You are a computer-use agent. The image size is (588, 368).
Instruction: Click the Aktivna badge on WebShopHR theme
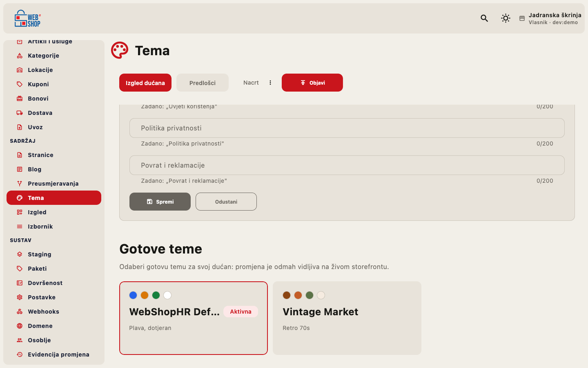click(241, 312)
